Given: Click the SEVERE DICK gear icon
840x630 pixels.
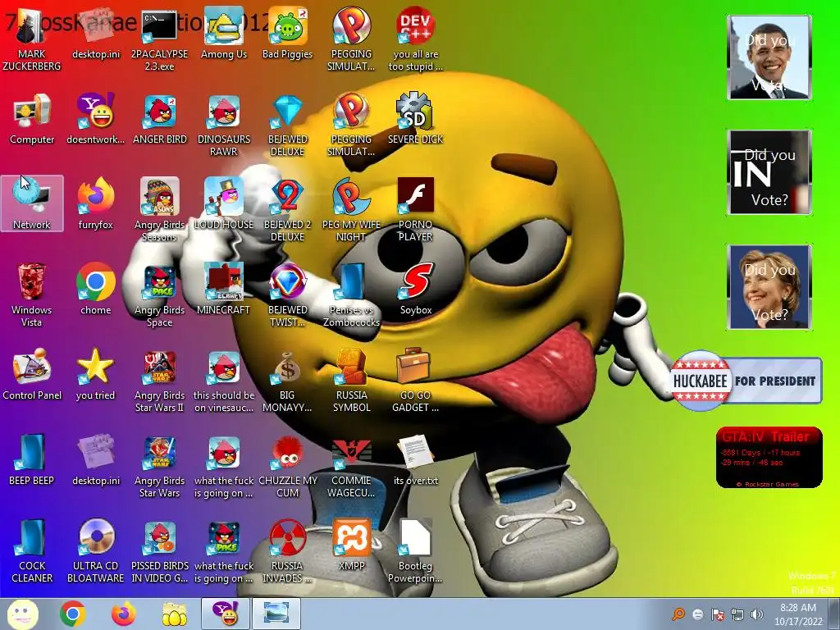Looking at the screenshot, I should coord(415,119).
